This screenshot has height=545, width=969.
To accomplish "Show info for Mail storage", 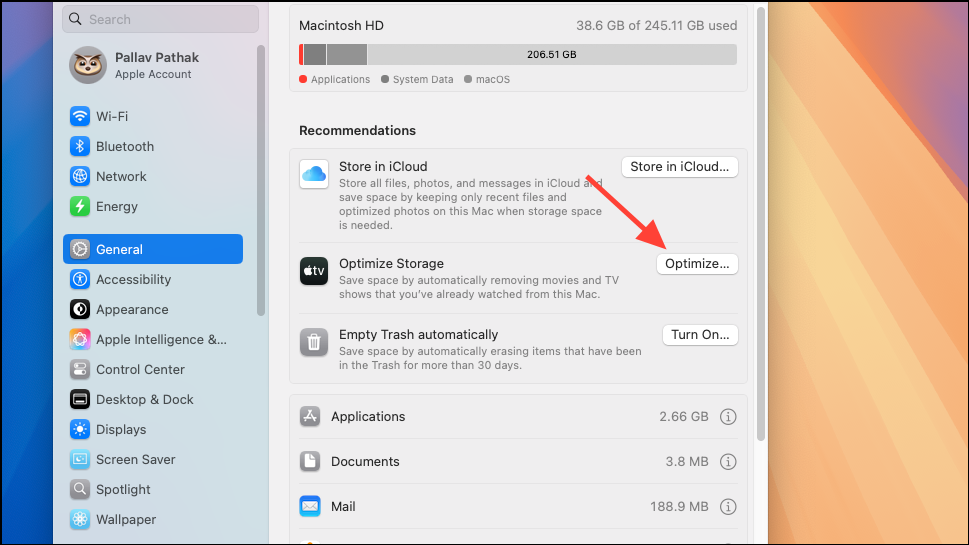I will coord(728,506).
